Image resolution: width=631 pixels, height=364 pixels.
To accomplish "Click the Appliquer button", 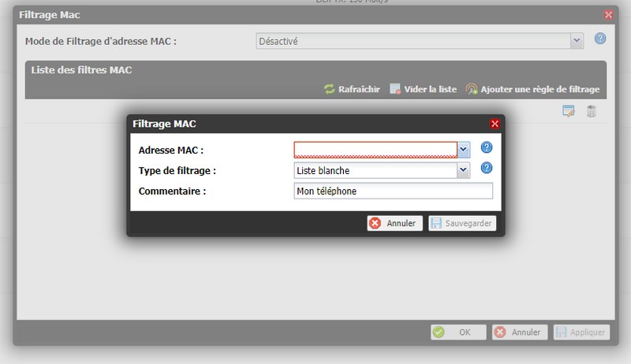I will (x=582, y=332).
